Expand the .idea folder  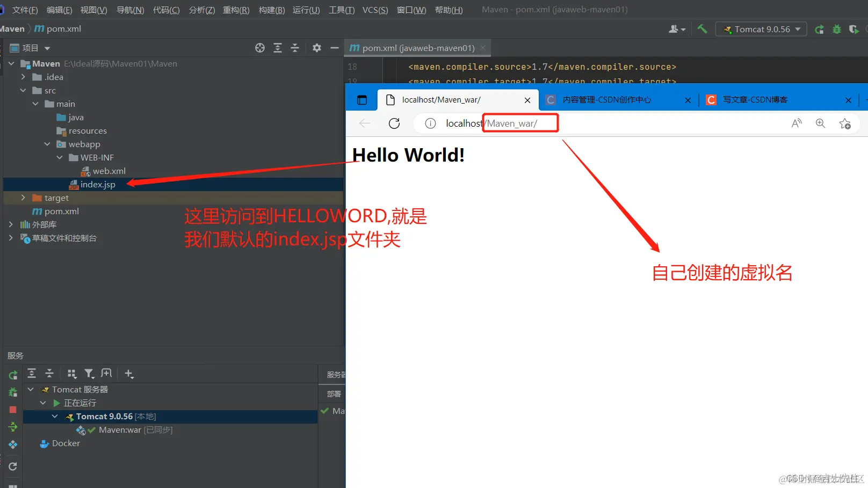(x=23, y=77)
